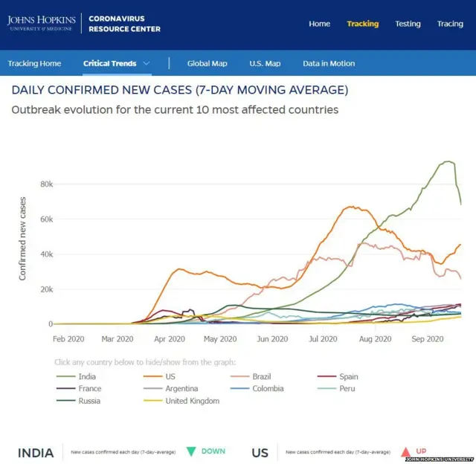The height and width of the screenshot is (464, 476).
Task: Click India's peak on the chart line
Action: tap(448, 161)
